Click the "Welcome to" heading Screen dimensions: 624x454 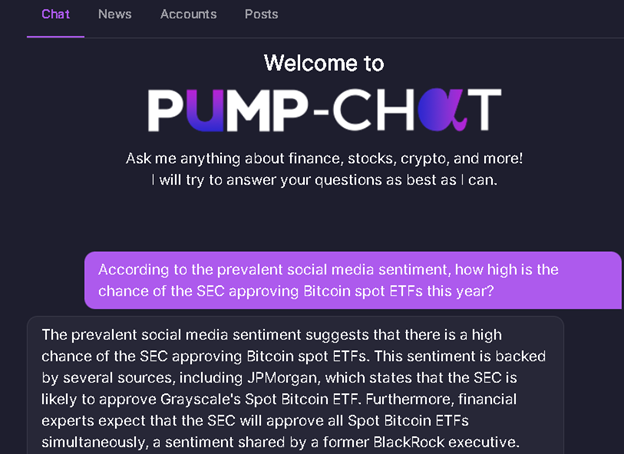tap(324, 63)
